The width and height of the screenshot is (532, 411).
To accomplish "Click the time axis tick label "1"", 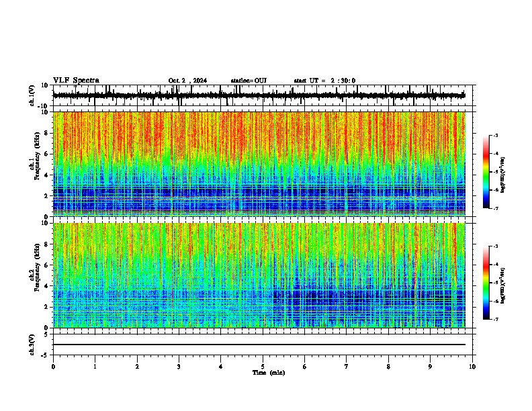I will [x=95, y=367].
